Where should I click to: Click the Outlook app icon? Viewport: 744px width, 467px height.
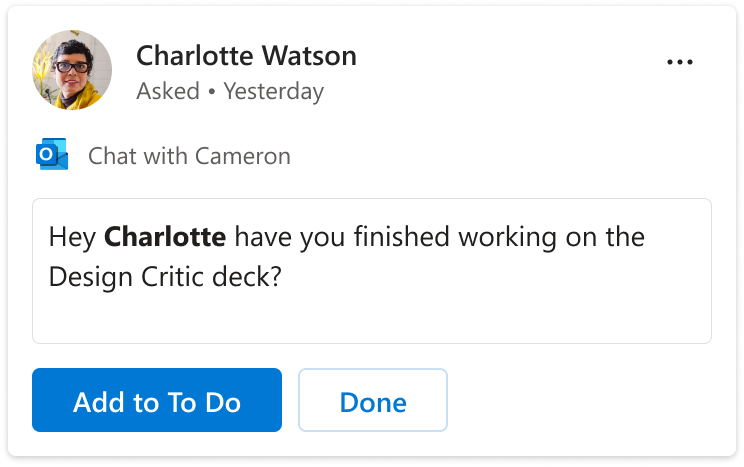[x=51, y=156]
